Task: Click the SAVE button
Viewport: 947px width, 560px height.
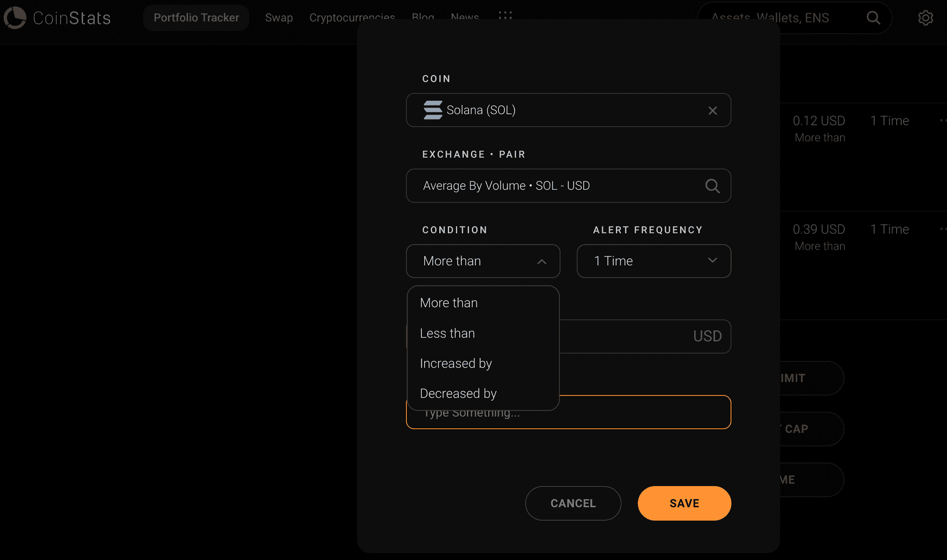Action: 684,503
